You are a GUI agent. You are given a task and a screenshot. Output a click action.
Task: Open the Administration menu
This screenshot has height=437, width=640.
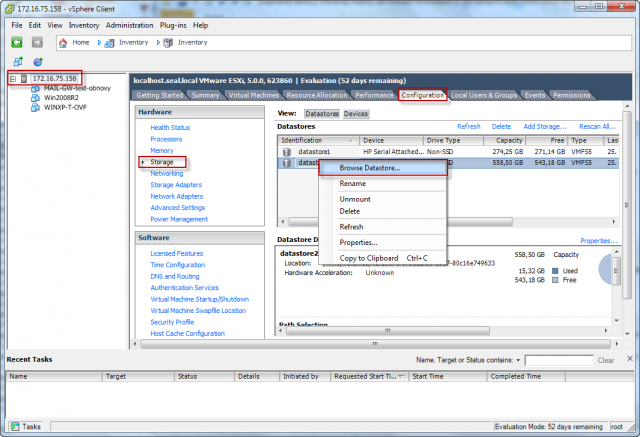(x=129, y=25)
